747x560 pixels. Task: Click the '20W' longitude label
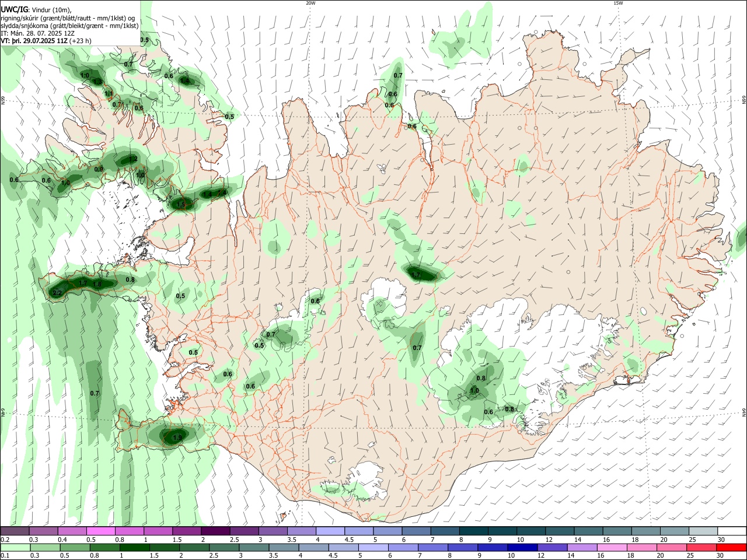310,3
